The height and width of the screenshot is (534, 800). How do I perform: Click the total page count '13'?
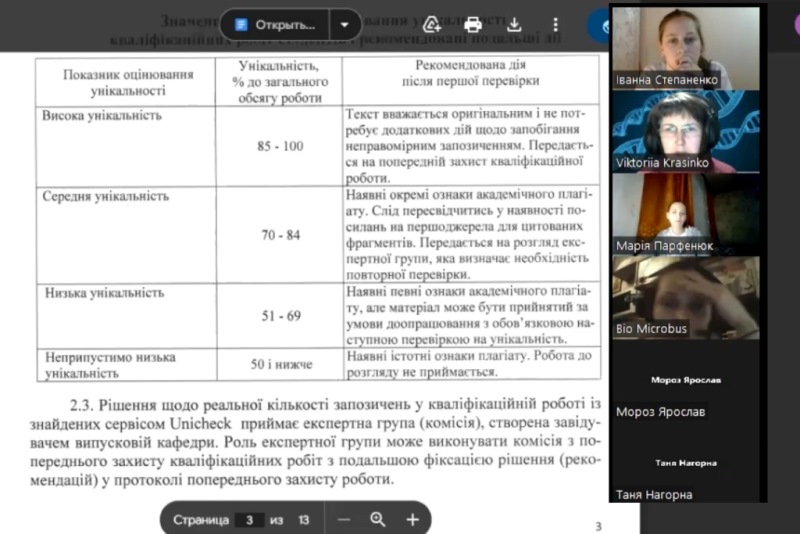tap(304, 520)
